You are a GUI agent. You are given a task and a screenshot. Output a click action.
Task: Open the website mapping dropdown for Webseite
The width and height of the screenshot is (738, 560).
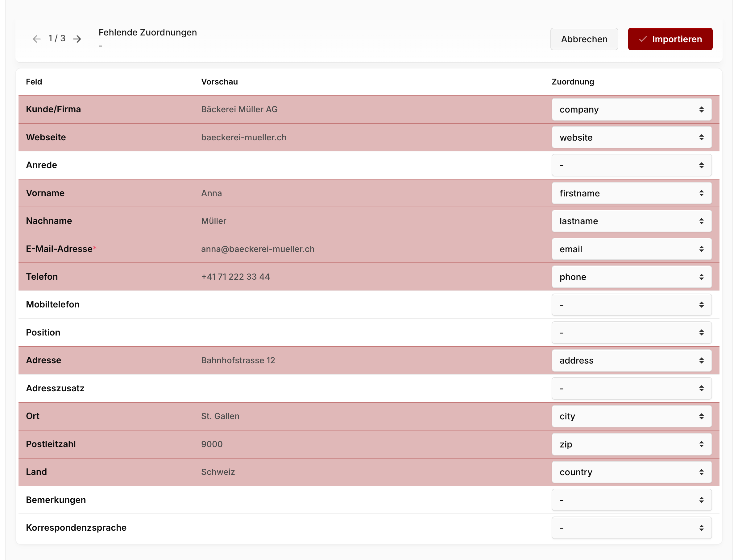(632, 138)
